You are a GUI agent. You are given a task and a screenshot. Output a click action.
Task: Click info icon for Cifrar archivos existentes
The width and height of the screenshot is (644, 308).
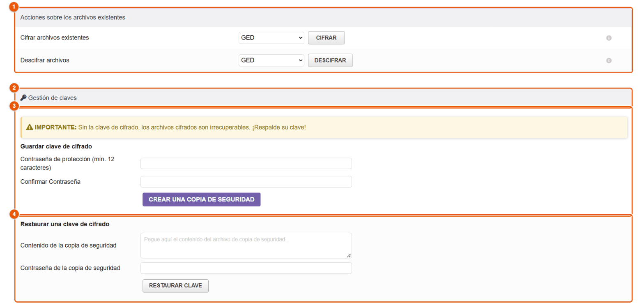pyautogui.click(x=609, y=38)
